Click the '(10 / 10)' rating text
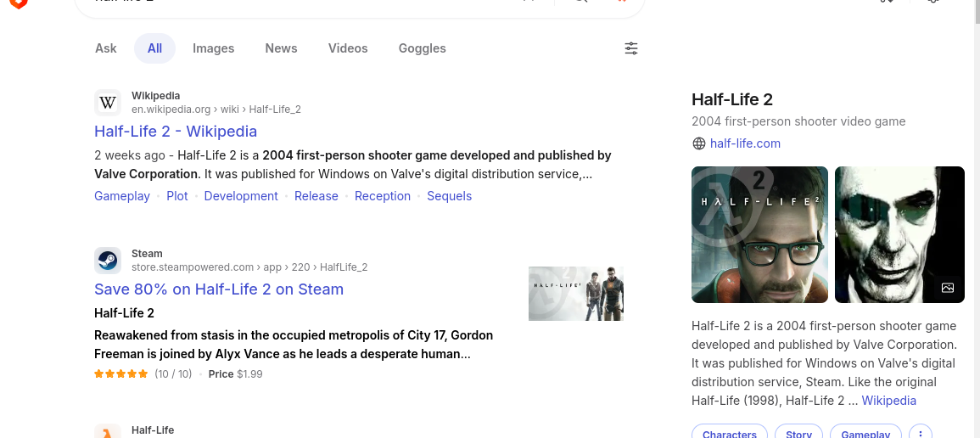980x438 pixels. tap(173, 374)
